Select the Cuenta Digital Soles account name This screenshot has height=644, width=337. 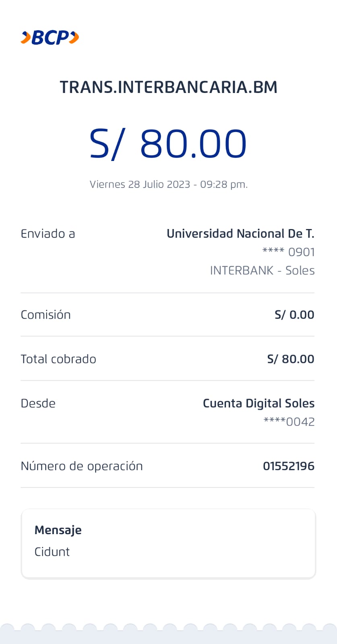pyautogui.click(x=258, y=403)
